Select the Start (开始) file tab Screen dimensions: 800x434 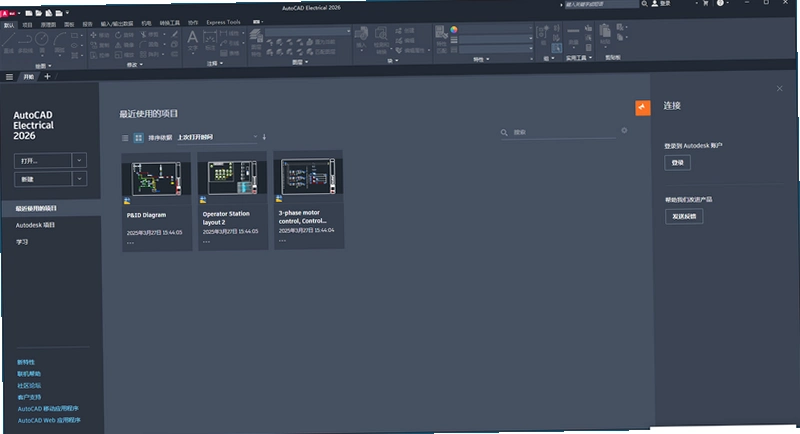(29, 77)
